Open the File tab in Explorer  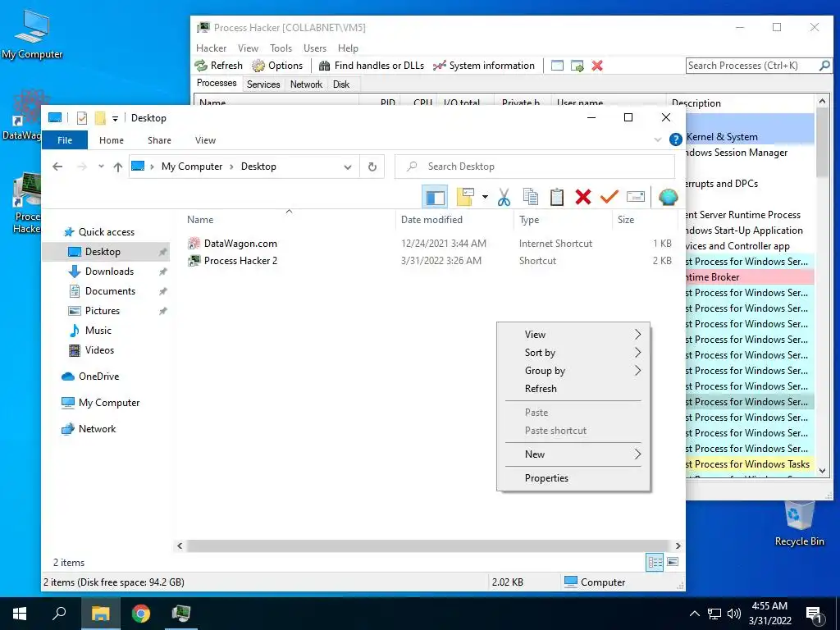pyautogui.click(x=65, y=140)
